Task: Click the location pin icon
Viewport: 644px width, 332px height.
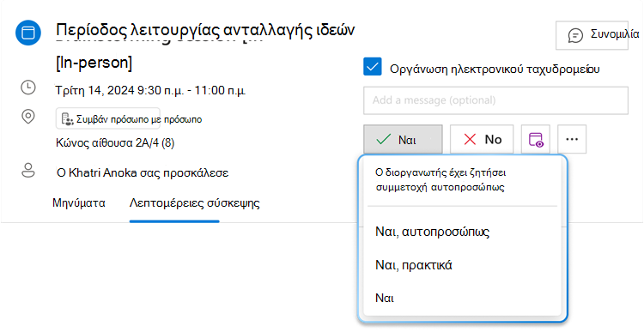Action: click(x=28, y=117)
